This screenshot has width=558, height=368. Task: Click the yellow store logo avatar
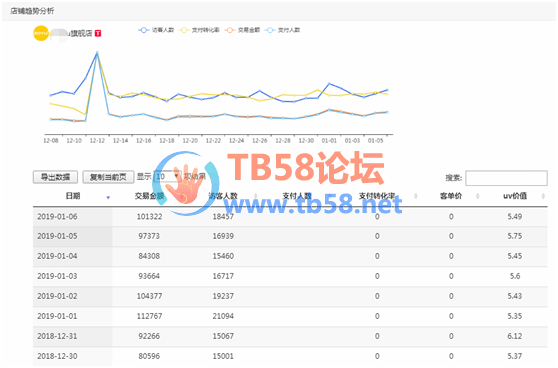(x=41, y=33)
